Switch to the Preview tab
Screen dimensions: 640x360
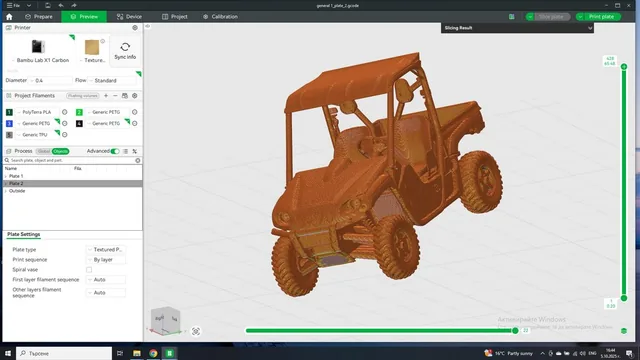click(x=84, y=17)
